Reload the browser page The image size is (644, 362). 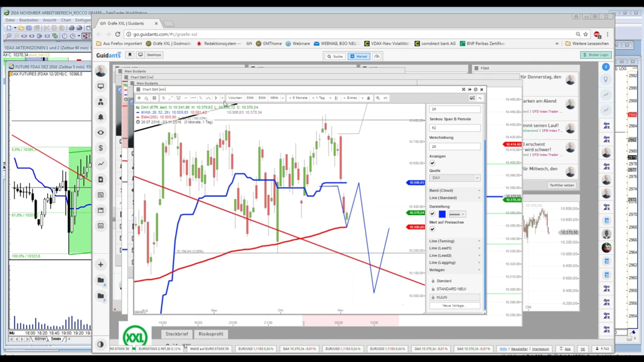point(118,34)
